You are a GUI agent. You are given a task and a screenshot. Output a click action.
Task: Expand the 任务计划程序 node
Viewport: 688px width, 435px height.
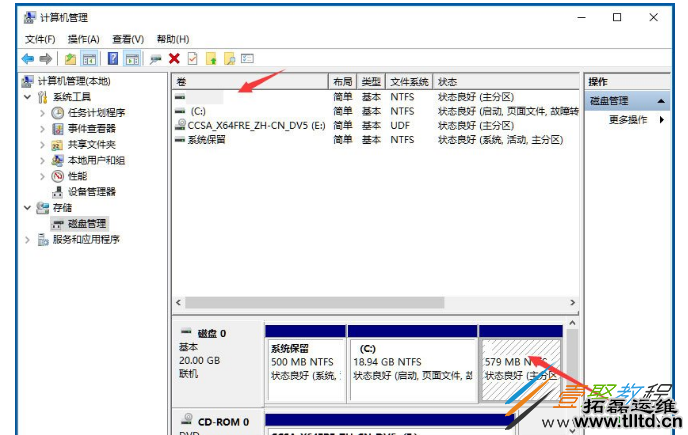click(x=42, y=113)
